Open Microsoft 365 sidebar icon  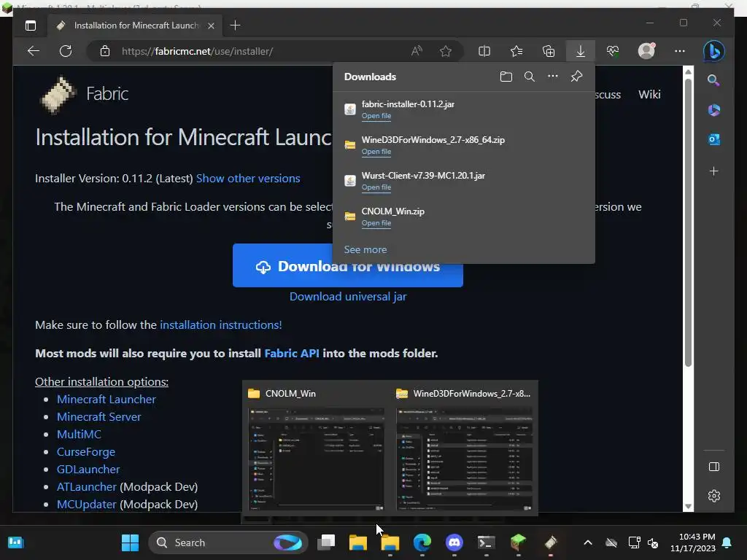(x=713, y=110)
